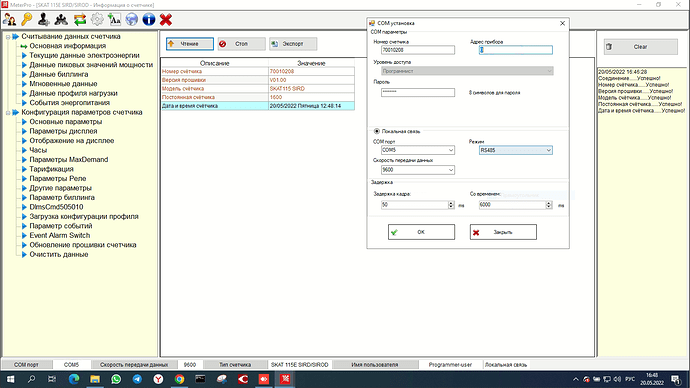Click the Clear log button
This screenshot has width=690, height=388.
[x=640, y=47]
